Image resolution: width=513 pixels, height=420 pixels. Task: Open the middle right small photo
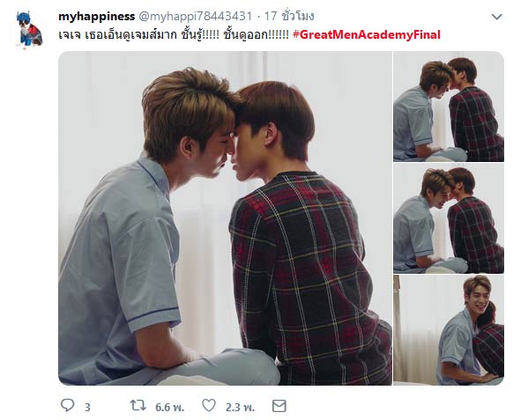click(449, 218)
